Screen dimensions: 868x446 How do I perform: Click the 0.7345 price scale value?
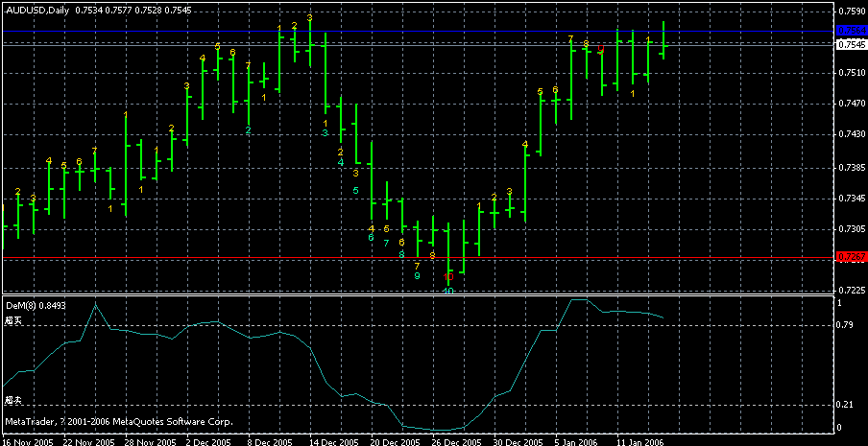coord(852,198)
